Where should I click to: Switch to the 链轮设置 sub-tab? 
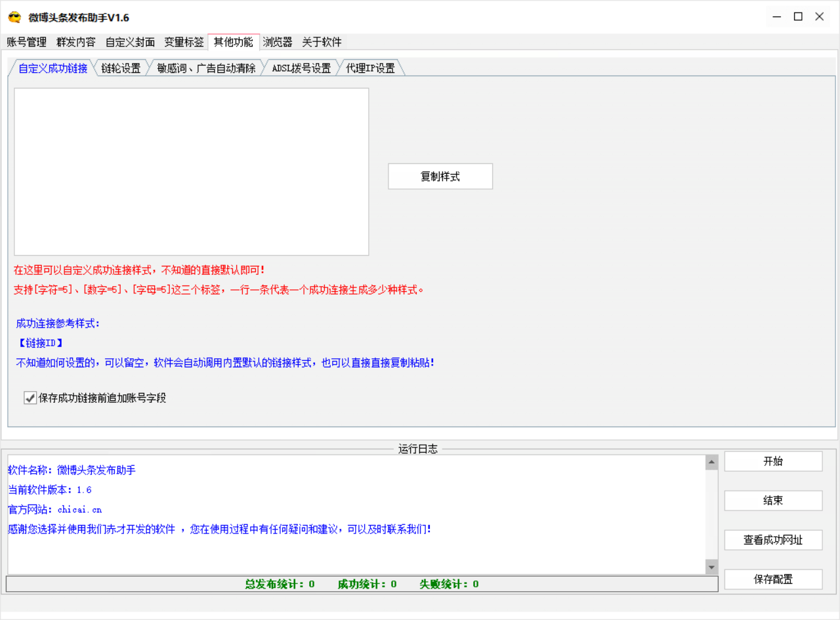coord(121,68)
